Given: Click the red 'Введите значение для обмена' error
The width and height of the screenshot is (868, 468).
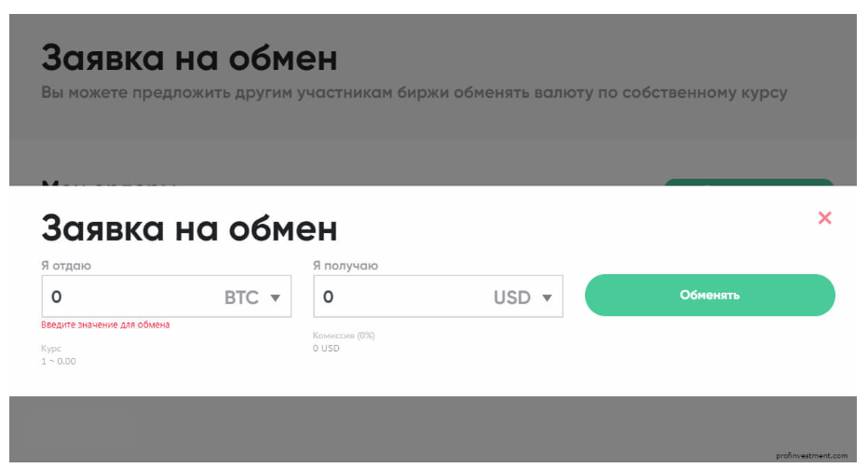Looking at the screenshot, I should click(105, 324).
